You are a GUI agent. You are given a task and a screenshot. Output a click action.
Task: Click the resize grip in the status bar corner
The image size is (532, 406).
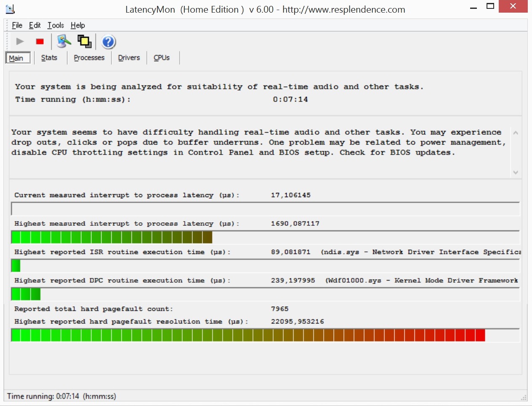524,397
